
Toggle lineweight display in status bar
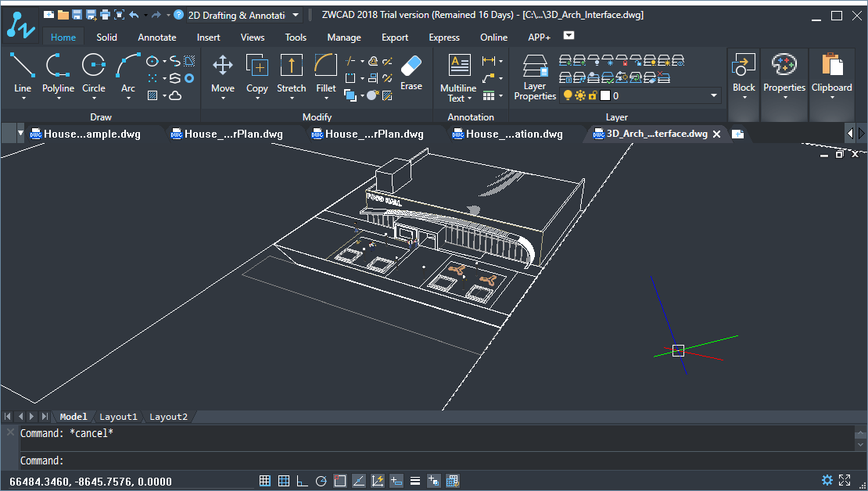click(415, 481)
